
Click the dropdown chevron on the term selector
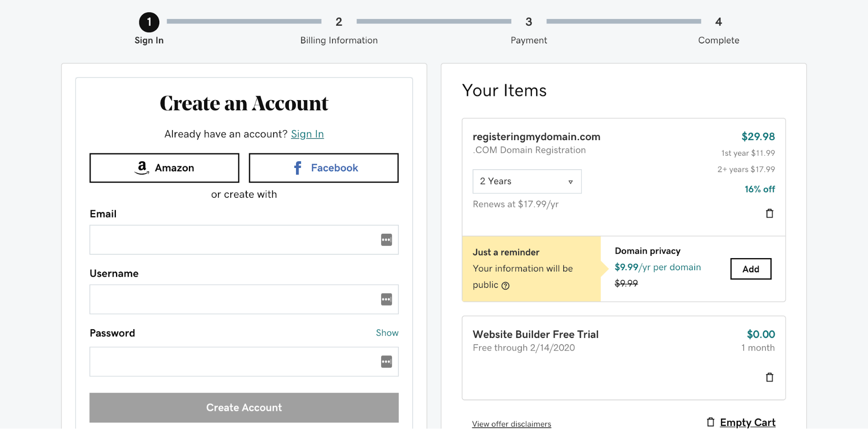click(x=570, y=182)
